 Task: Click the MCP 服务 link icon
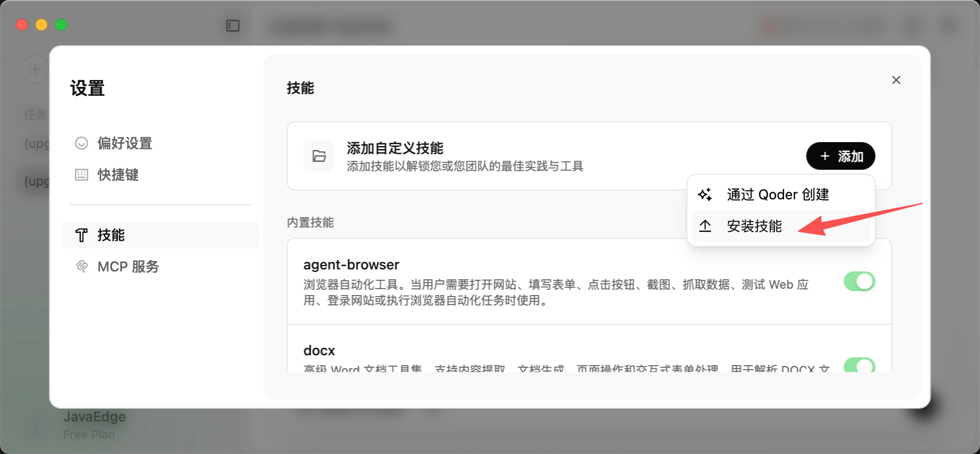coord(81,266)
